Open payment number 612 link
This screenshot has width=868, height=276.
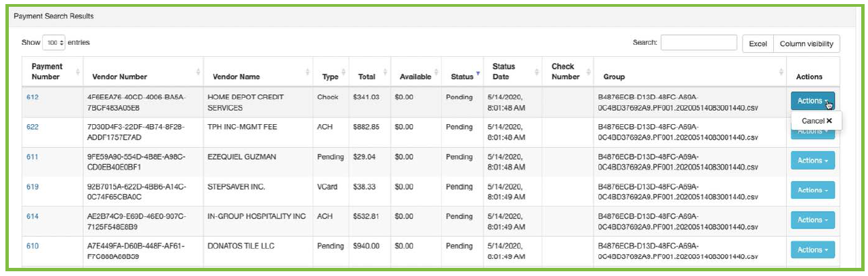pos(33,98)
